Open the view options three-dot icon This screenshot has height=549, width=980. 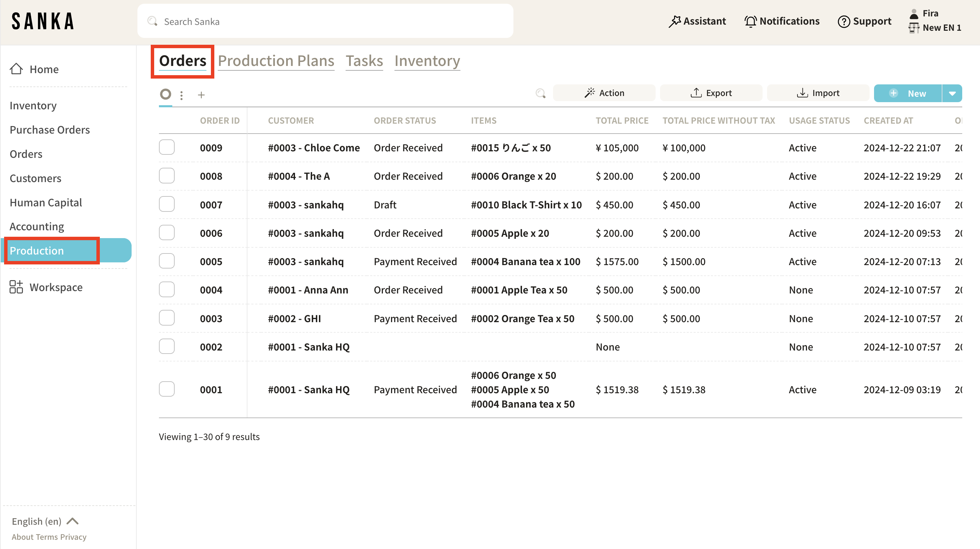182,95
